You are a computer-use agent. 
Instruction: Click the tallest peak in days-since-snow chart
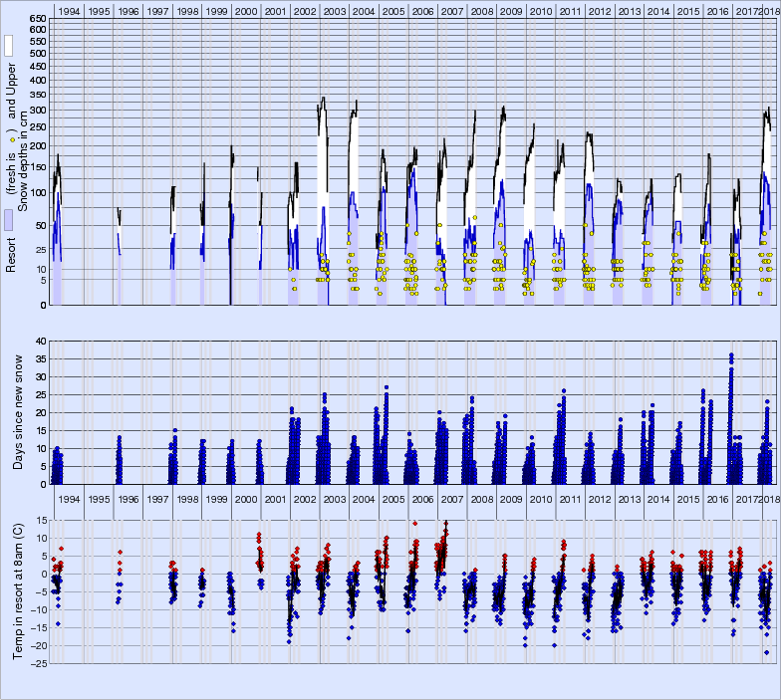click(731, 354)
